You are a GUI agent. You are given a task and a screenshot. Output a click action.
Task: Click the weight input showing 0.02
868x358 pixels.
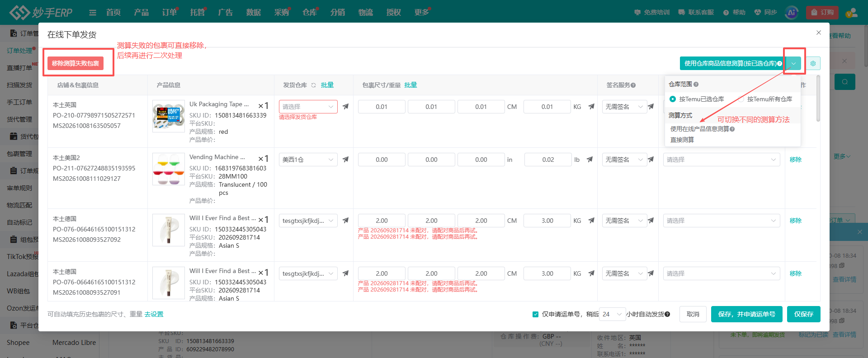[x=548, y=160]
